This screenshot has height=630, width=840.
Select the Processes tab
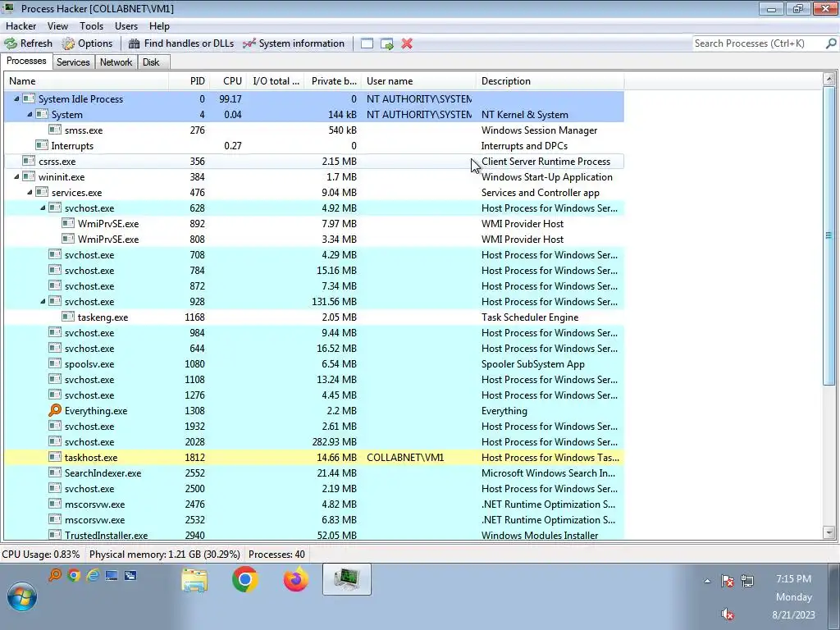pos(26,61)
